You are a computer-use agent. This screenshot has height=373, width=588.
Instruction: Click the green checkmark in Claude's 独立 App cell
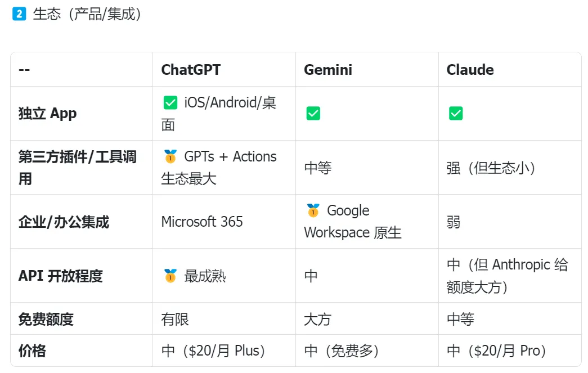pyautogui.click(x=456, y=113)
